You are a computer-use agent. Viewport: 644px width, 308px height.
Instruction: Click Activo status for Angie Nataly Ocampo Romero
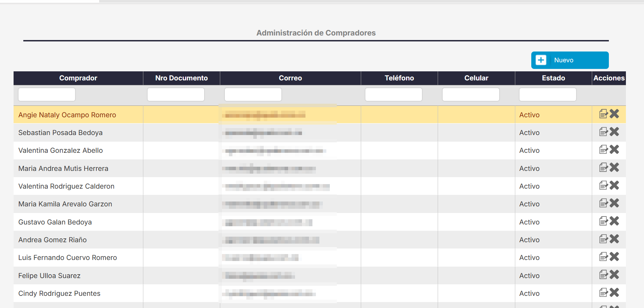(530, 115)
